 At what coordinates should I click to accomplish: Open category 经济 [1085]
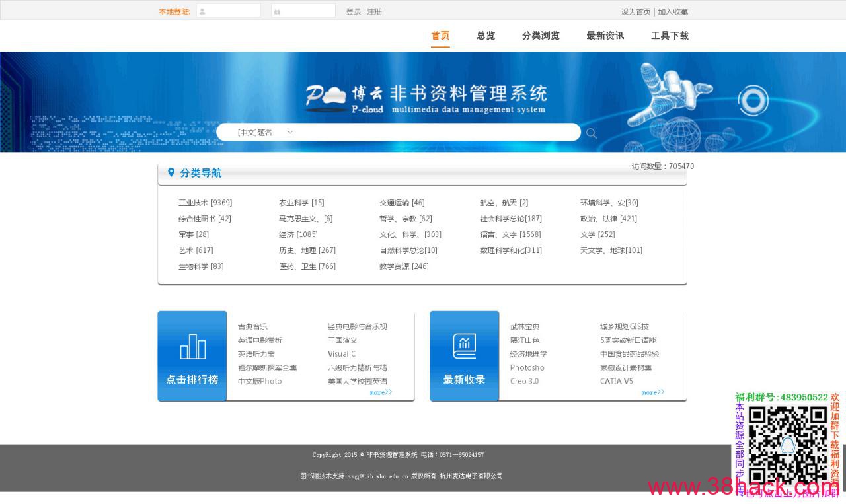coord(298,234)
